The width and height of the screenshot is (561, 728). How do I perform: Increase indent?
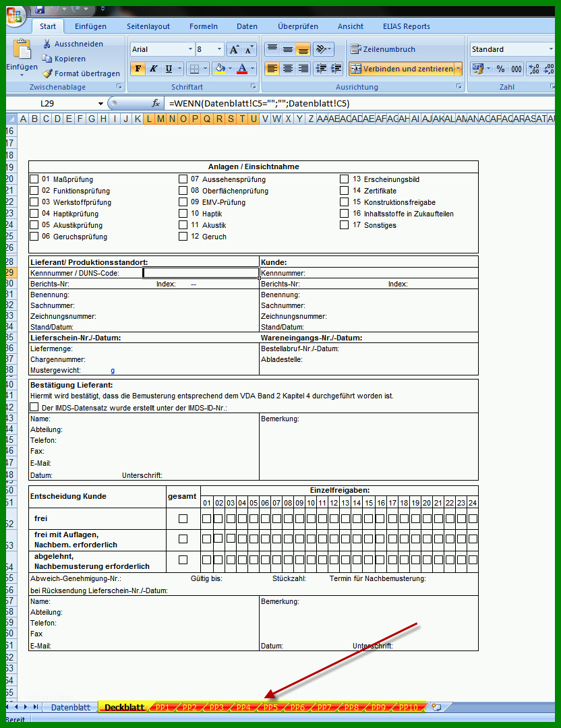click(x=336, y=69)
